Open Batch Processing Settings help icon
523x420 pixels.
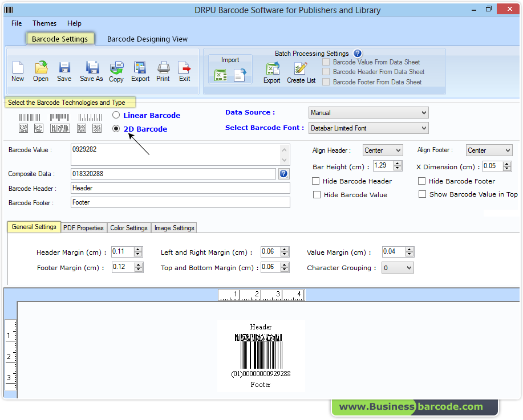pos(358,54)
